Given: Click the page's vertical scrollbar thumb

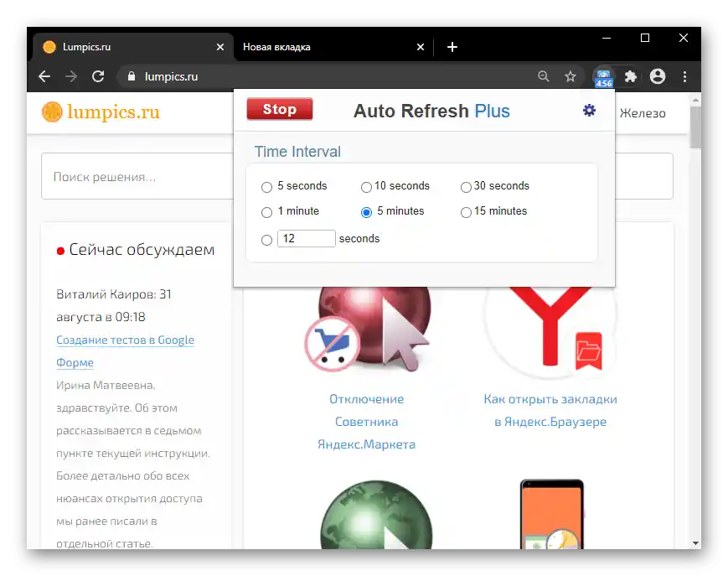Looking at the screenshot, I should [x=695, y=127].
